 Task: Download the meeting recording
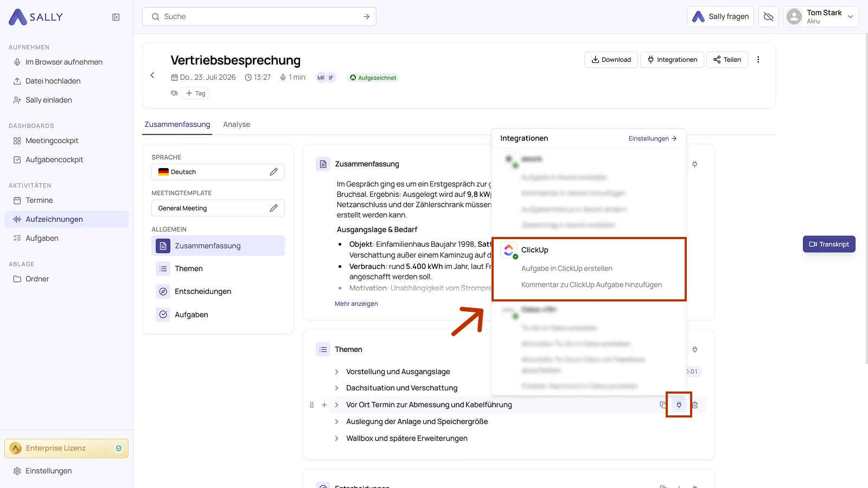[611, 60]
